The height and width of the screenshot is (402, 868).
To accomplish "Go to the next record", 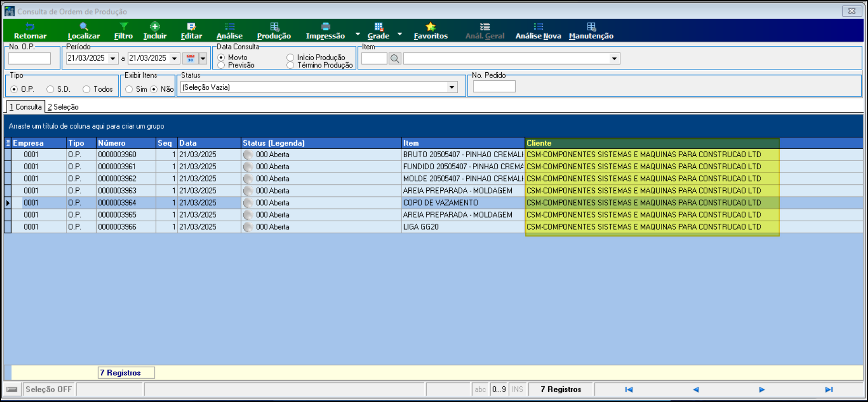I will point(762,390).
